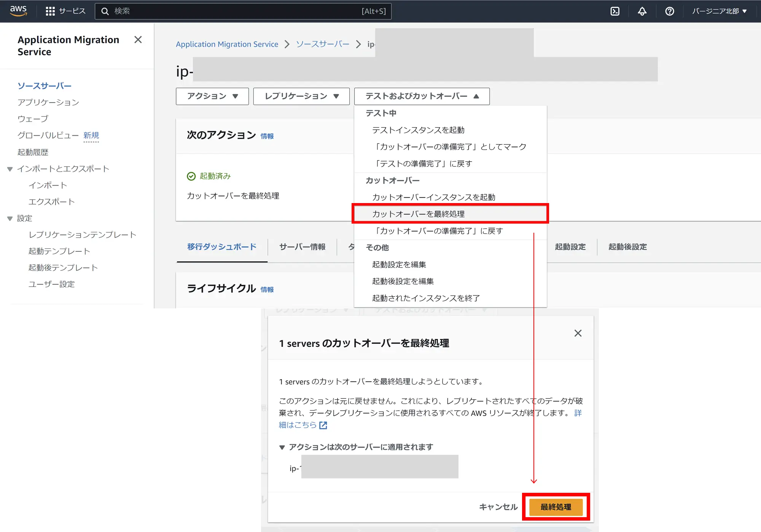Click the ソースサーバー breadcrumb link
761x532 pixels.
[323, 44]
